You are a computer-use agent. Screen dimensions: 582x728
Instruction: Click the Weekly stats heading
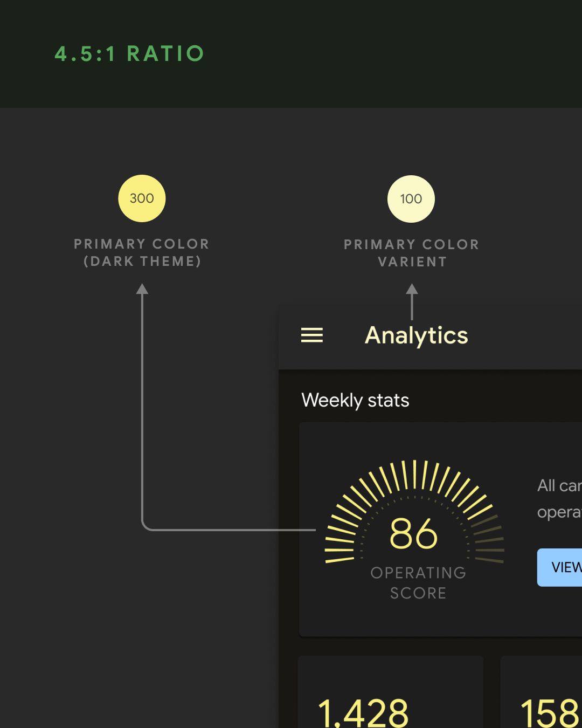355,400
